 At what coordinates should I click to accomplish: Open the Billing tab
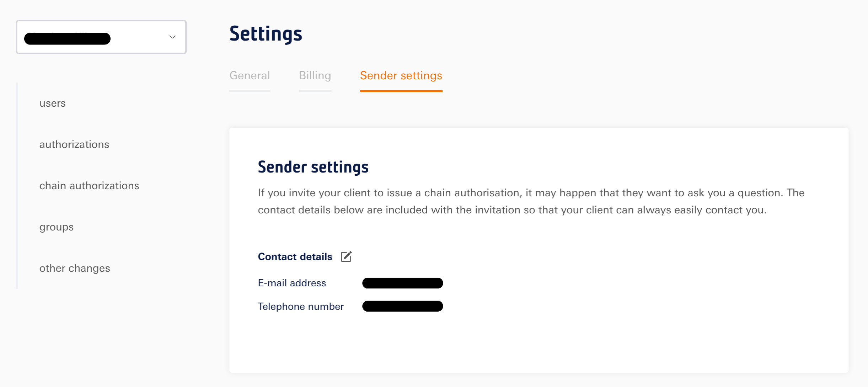[x=315, y=76]
